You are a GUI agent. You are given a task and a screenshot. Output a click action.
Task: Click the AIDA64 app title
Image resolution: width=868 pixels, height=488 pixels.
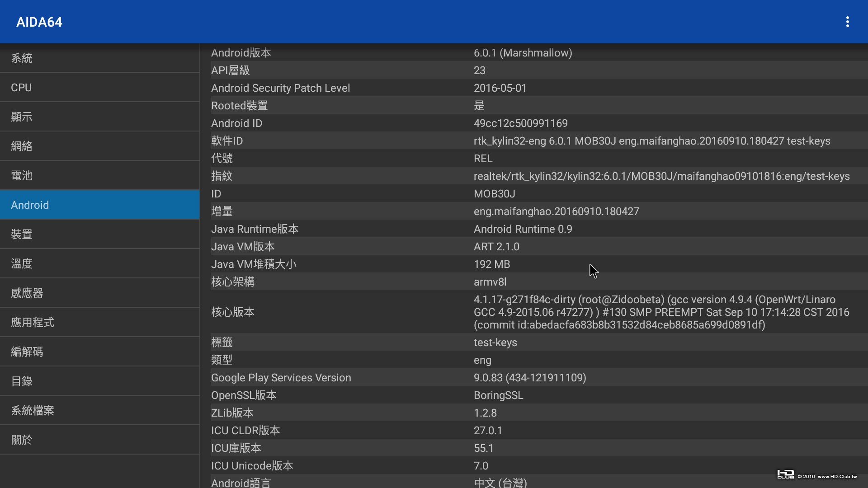39,22
